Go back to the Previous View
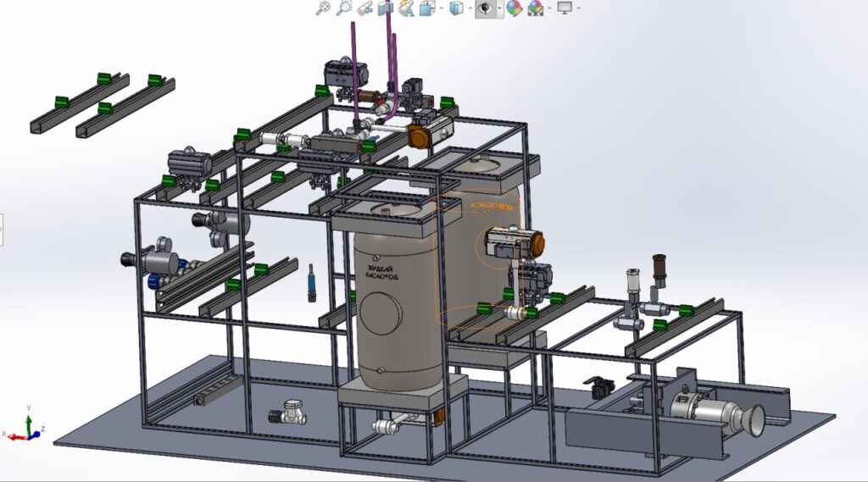This screenshot has width=868, height=482. click(365, 8)
